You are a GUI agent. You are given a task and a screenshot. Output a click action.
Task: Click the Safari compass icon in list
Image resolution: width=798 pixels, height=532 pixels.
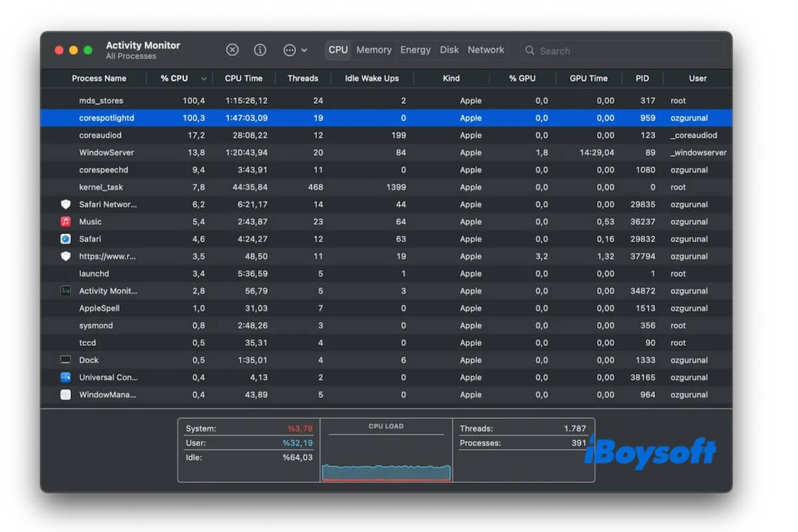[x=65, y=239]
